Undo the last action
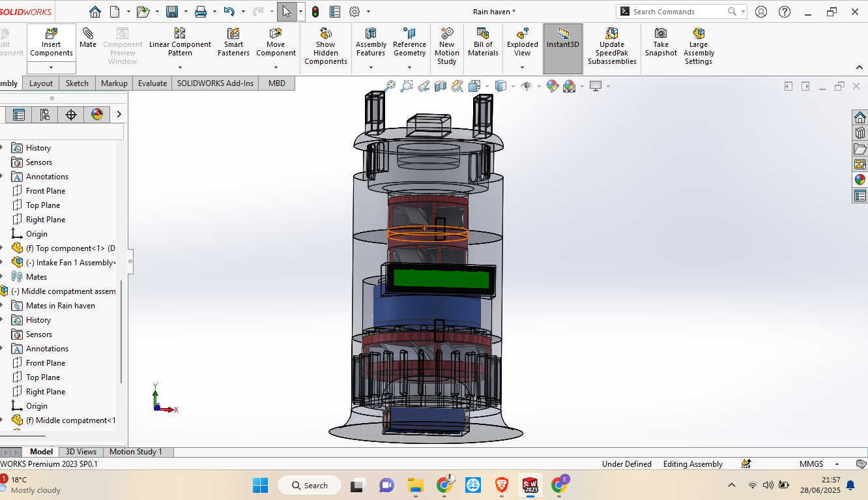The image size is (868, 500). [229, 12]
